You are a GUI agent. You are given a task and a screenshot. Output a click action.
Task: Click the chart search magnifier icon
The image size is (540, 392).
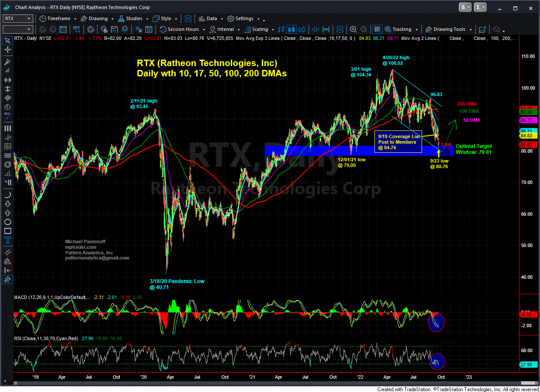(76, 29)
